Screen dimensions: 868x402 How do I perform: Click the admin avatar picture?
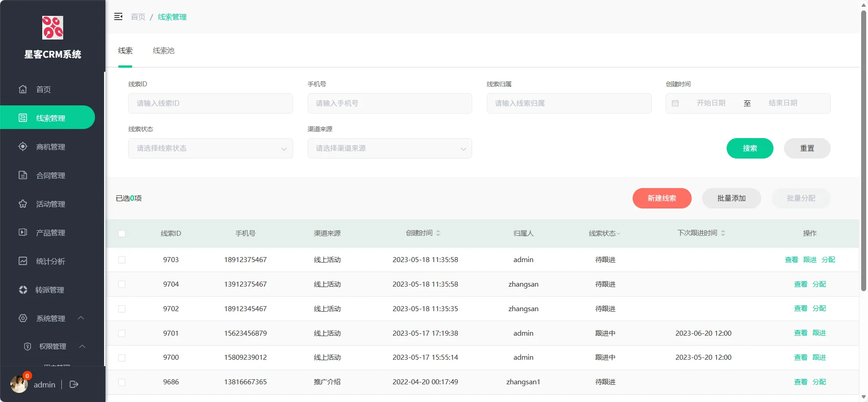(19, 384)
